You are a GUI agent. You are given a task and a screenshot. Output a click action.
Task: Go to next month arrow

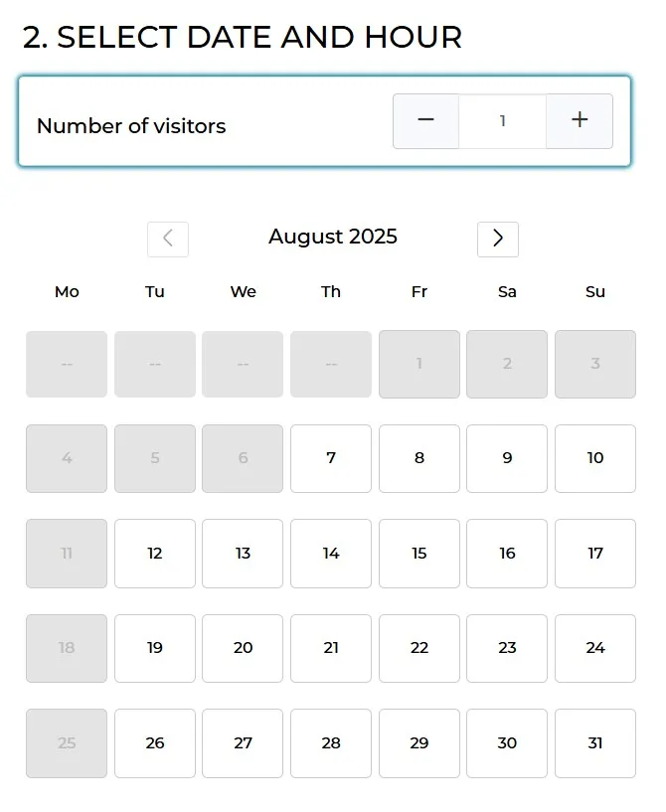click(x=498, y=239)
